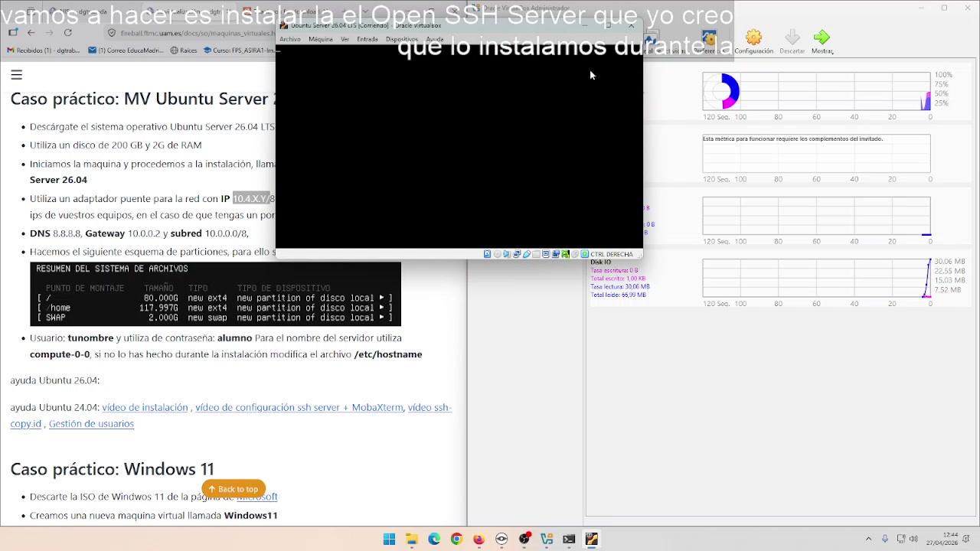Click the shared folders icon in VM status bar

coord(536,254)
